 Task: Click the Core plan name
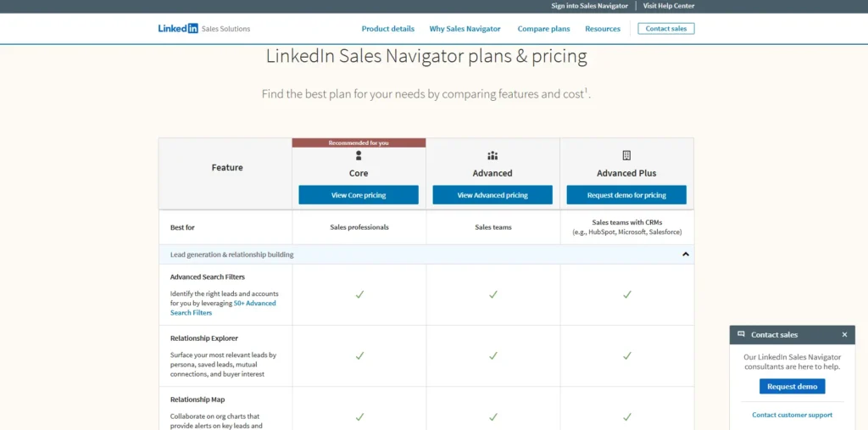coord(359,173)
